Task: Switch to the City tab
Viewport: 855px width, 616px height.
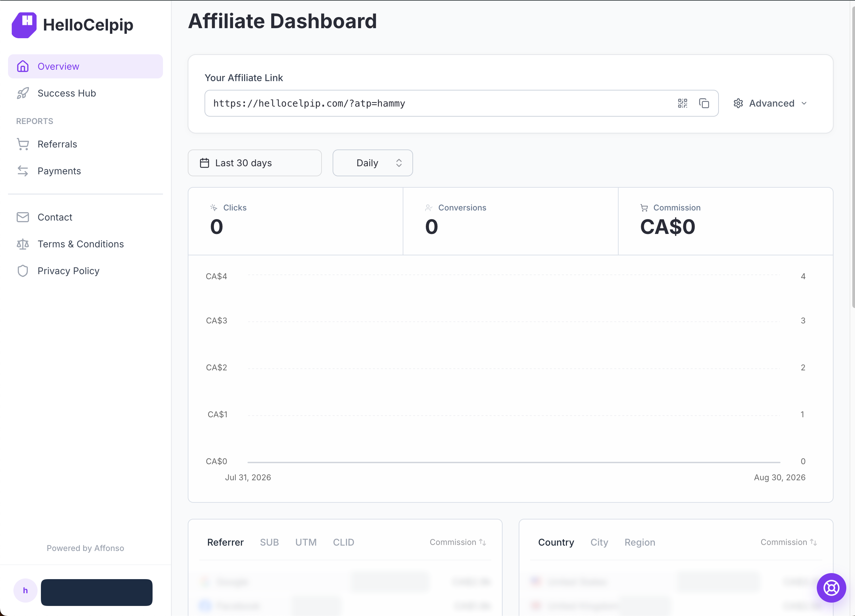Action: point(599,542)
